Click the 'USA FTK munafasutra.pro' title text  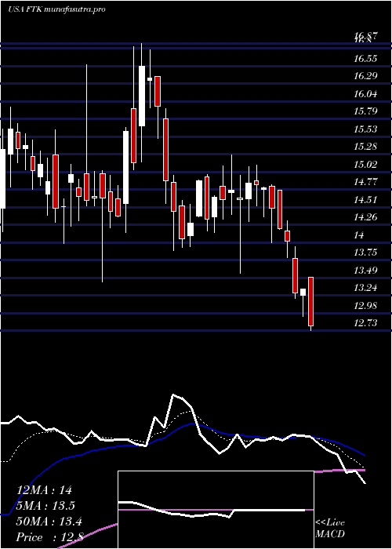pos(56,9)
